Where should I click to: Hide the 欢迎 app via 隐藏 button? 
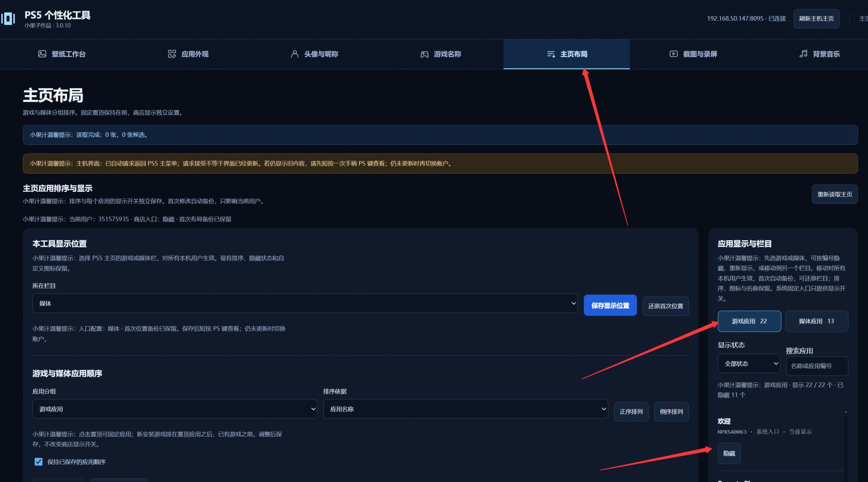pyautogui.click(x=729, y=453)
